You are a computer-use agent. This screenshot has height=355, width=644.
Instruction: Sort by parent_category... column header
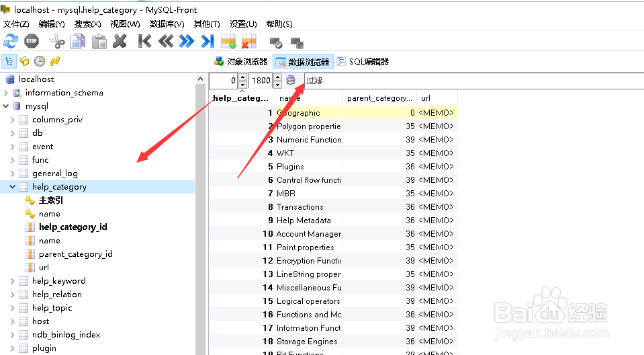379,98
